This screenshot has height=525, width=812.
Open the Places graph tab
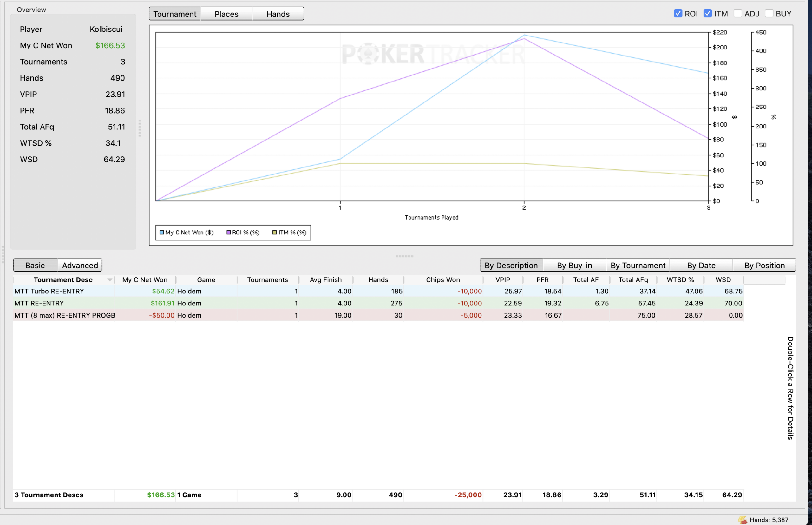226,14
